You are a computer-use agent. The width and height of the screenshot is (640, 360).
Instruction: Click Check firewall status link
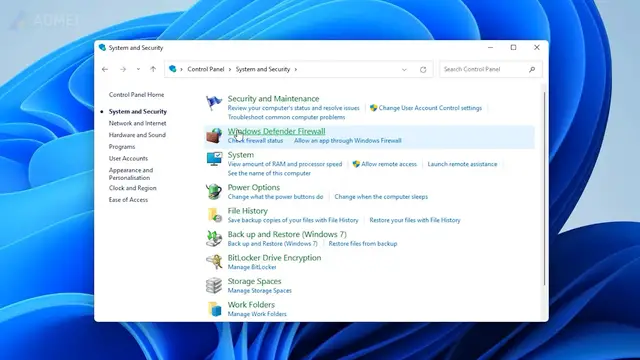tap(255, 141)
